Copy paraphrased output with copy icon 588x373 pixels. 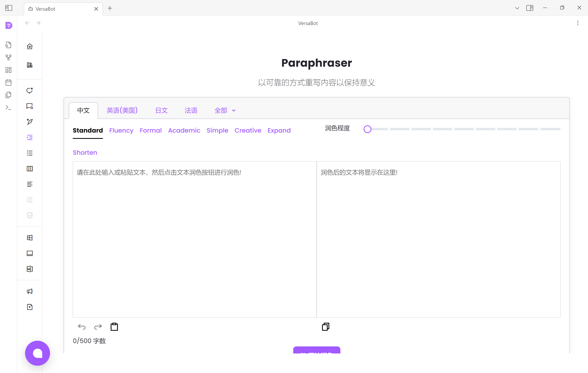click(326, 327)
